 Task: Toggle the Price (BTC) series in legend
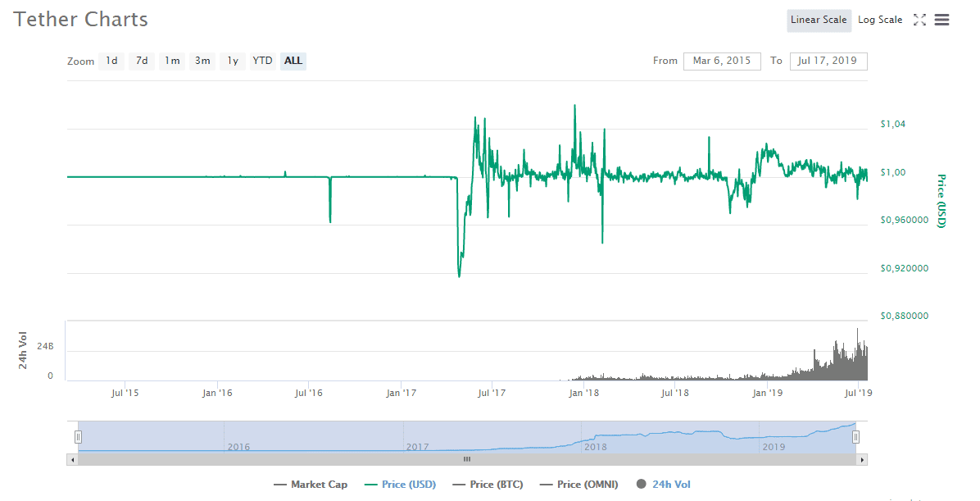[x=488, y=484]
